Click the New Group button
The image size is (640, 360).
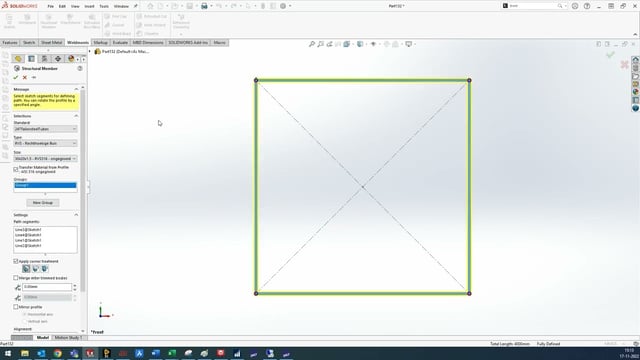pos(43,203)
